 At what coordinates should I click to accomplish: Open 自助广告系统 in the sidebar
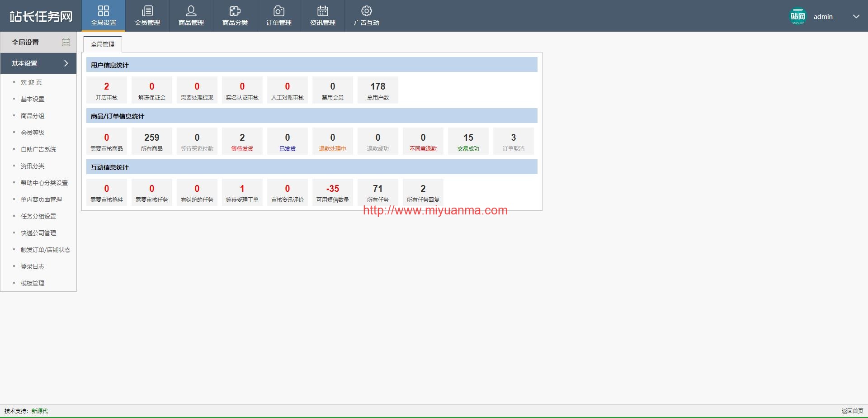[x=38, y=149]
